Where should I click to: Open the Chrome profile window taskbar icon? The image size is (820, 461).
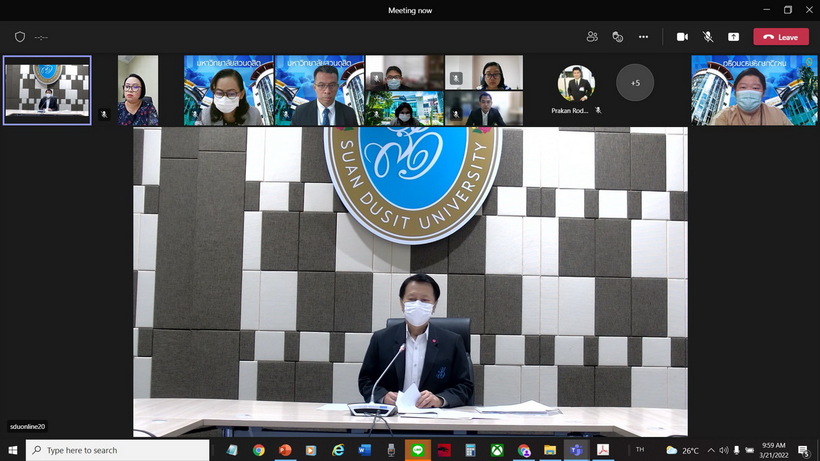click(x=523, y=450)
